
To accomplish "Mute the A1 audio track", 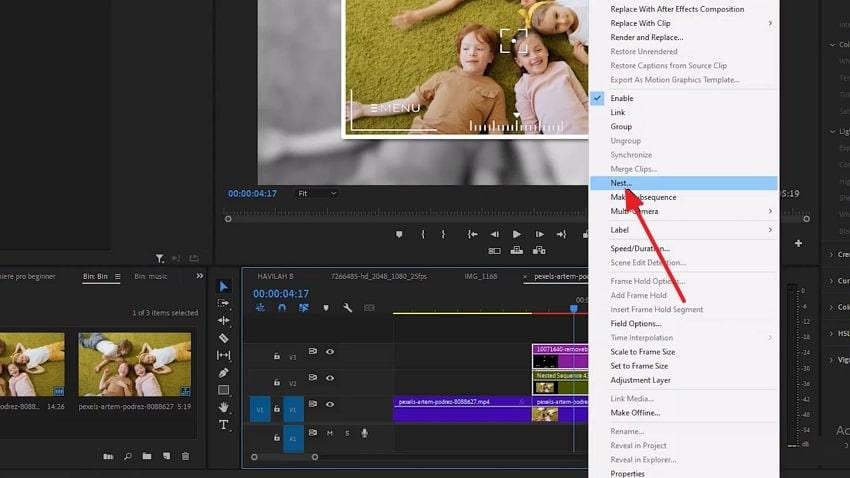I will pos(329,433).
